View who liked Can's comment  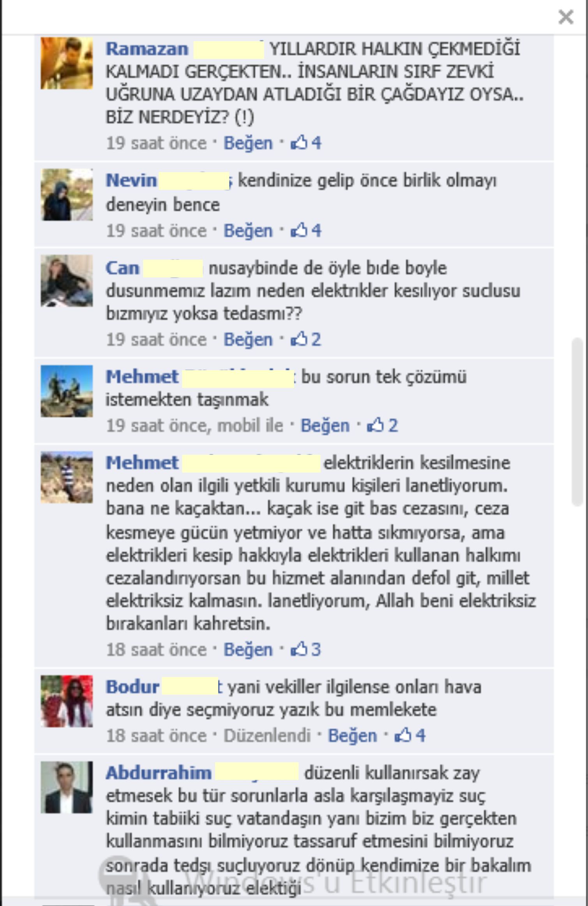[306, 339]
